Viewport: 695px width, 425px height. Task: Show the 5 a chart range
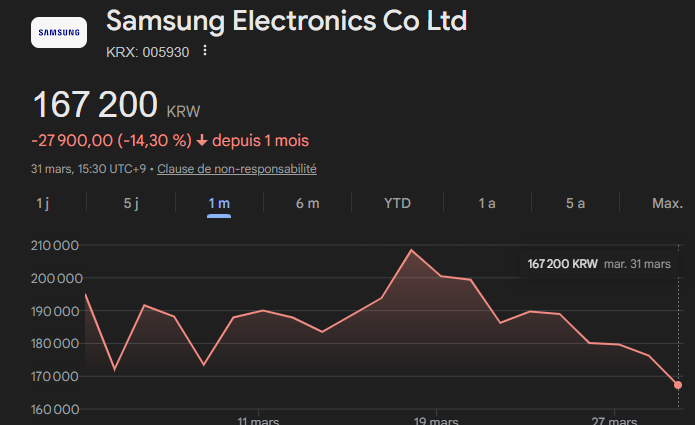tap(575, 203)
